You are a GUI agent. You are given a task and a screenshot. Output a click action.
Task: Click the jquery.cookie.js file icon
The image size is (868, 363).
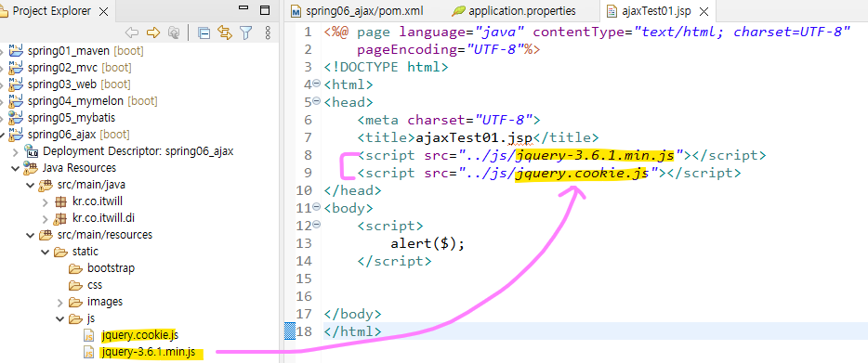coord(88,335)
